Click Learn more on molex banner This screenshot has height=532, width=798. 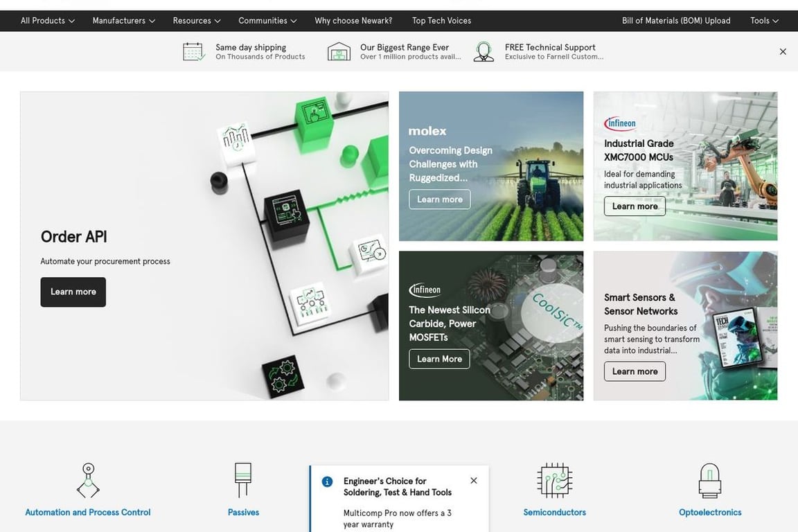click(x=440, y=199)
